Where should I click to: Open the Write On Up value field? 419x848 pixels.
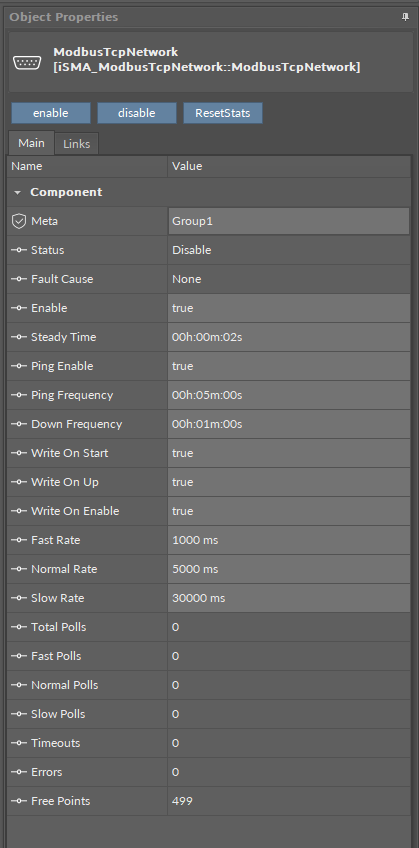coord(289,482)
